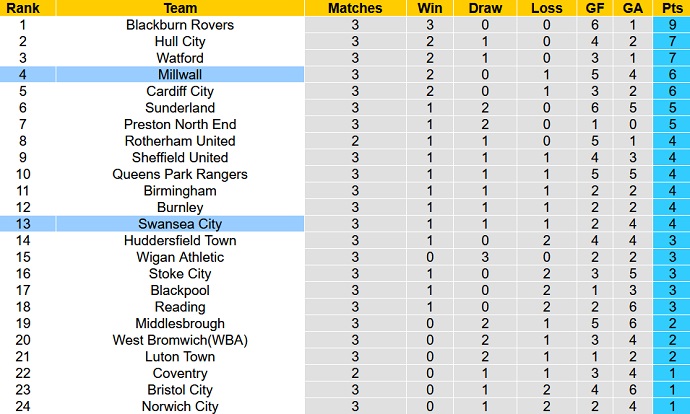Screen dimensions: 690x414
Task: Select the highlighted Millwall team name
Action: 181,75
